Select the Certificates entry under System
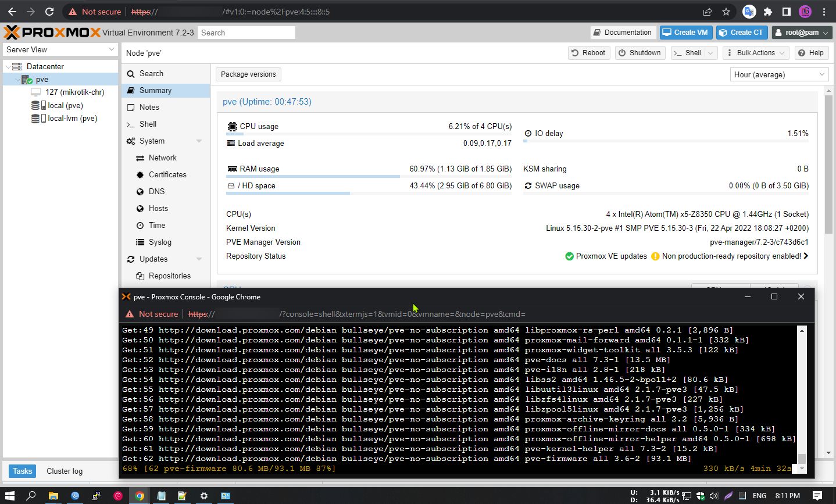 tap(168, 174)
